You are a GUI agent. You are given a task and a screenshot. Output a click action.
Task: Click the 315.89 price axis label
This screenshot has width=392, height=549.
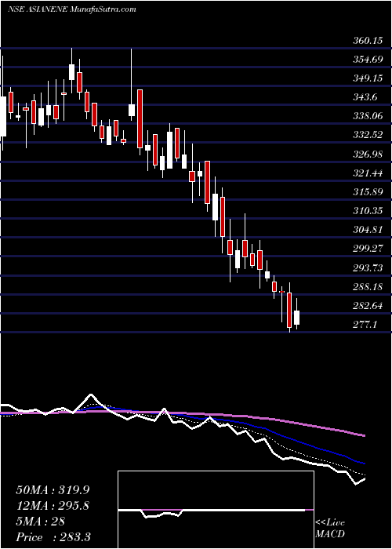(367, 192)
